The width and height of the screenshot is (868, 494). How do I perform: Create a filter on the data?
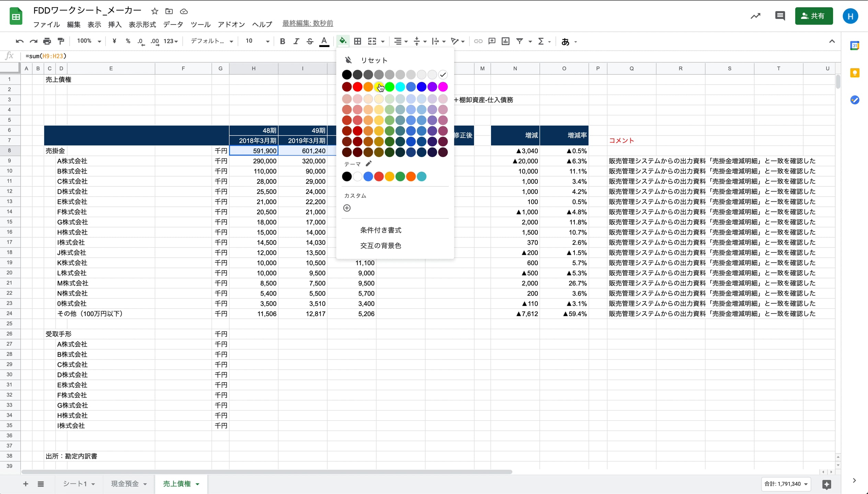click(x=519, y=41)
